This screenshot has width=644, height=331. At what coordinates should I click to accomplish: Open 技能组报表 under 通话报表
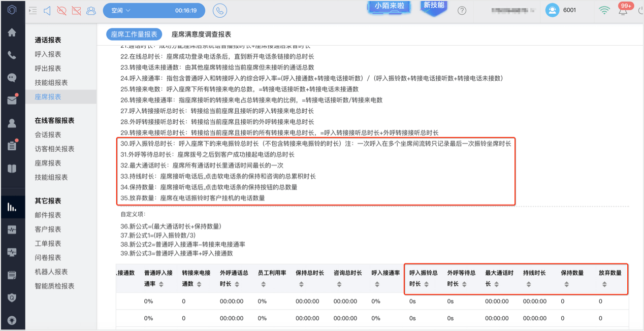(51, 83)
